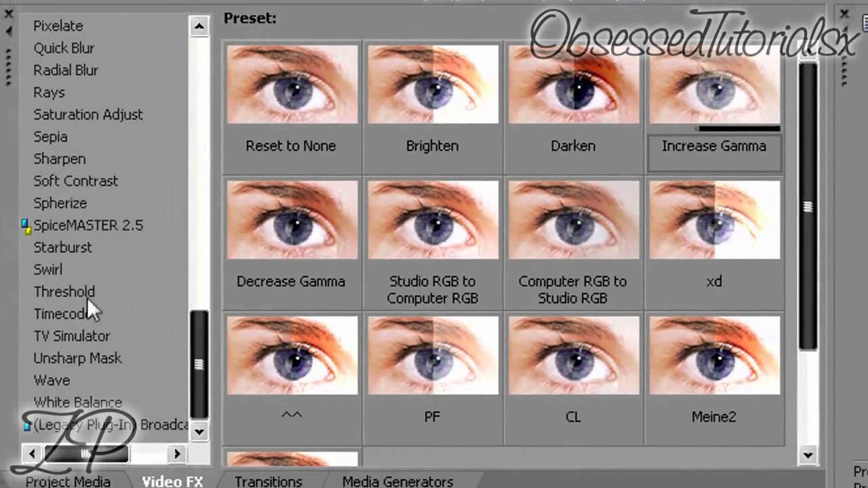Click the effects list scroll down arrow
868x488 pixels.
[199, 430]
